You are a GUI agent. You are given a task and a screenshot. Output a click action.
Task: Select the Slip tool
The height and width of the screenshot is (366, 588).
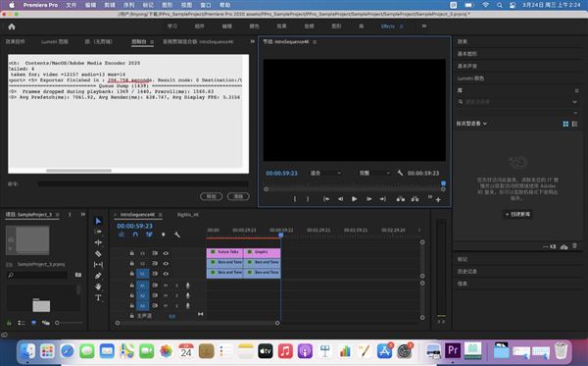click(98, 265)
